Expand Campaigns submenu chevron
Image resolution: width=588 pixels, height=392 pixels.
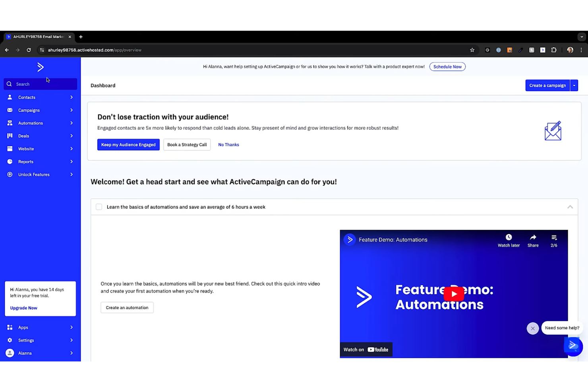pos(72,110)
